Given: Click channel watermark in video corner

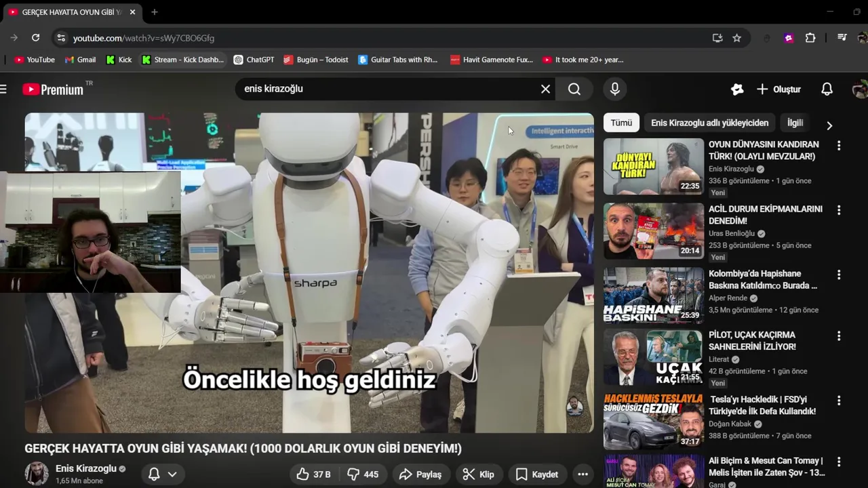Looking at the screenshot, I should [x=575, y=407].
